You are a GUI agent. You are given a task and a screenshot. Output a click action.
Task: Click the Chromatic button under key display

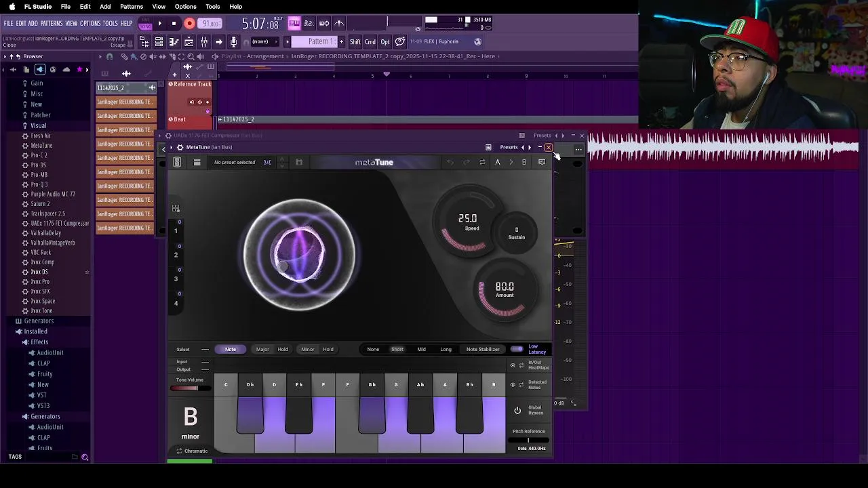click(192, 451)
